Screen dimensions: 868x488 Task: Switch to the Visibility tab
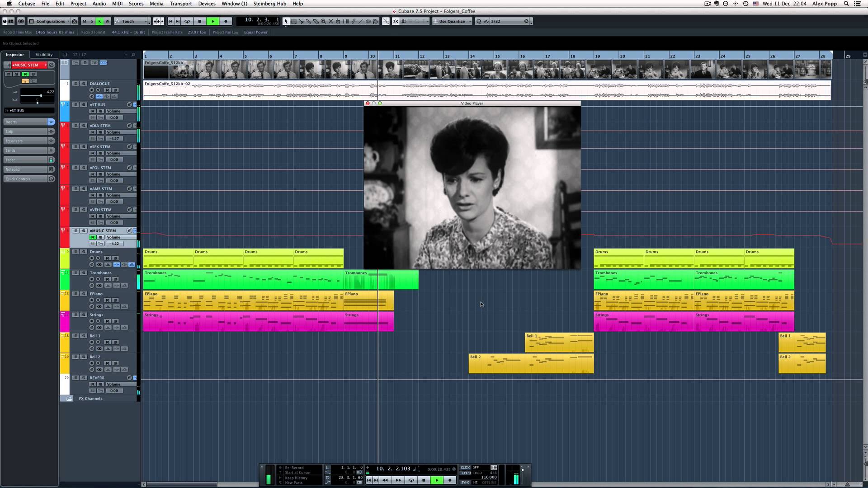(x=44, y=55)
